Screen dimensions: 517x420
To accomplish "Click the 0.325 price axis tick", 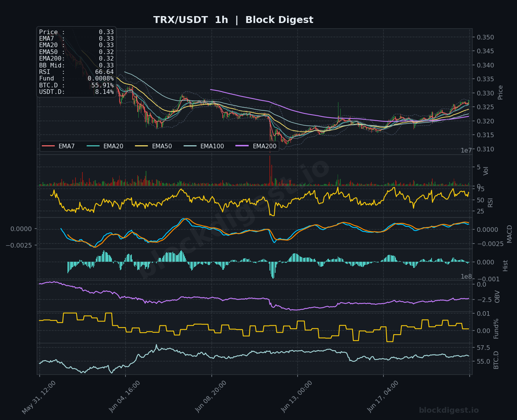I will click(x=485, y=107).
